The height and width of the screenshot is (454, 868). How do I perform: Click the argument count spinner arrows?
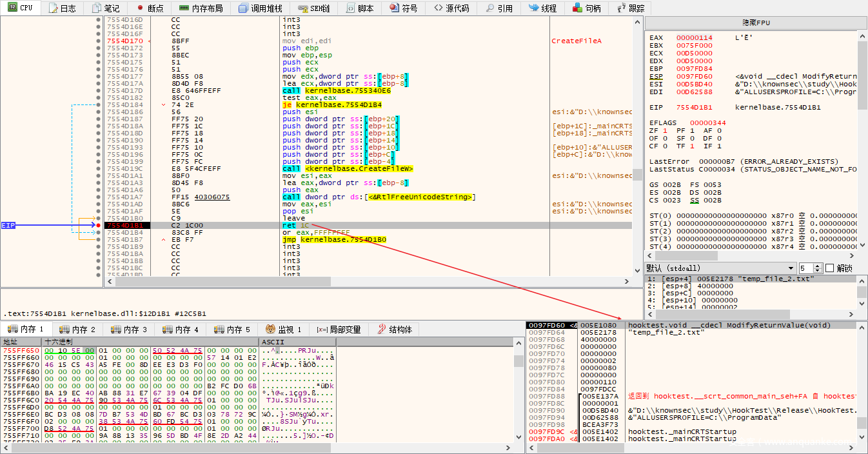818,268
